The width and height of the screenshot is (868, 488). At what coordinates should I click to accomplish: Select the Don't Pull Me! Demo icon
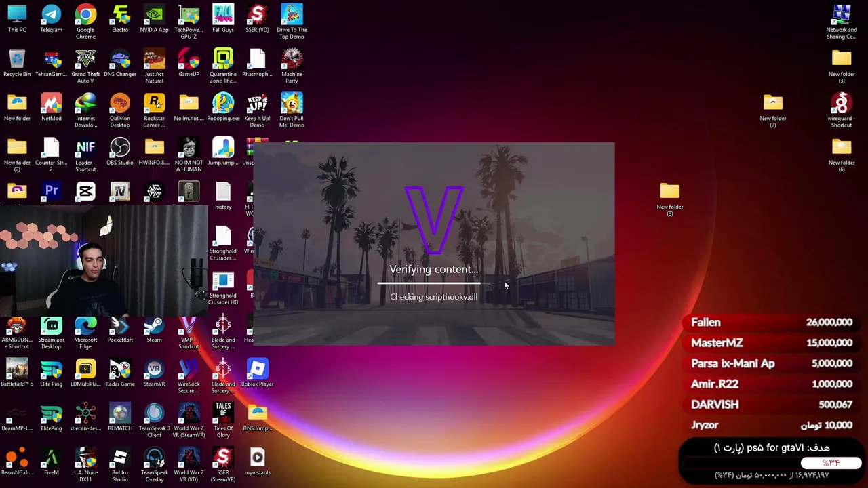292,110
